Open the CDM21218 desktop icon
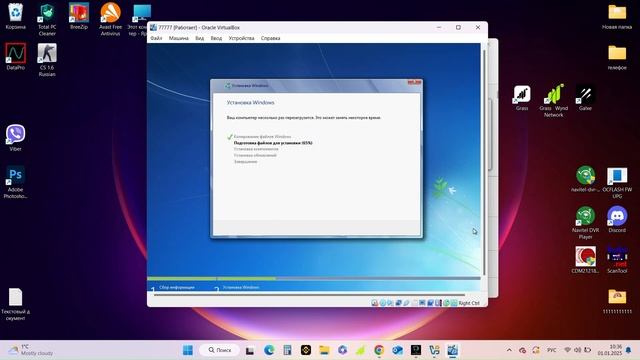The image size is (640, 360). pyautogui.click(x=585, y=260)
